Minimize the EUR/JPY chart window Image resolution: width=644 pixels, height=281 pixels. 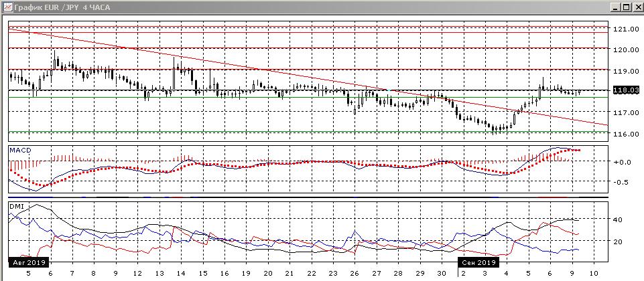click(x=616, y=7)
